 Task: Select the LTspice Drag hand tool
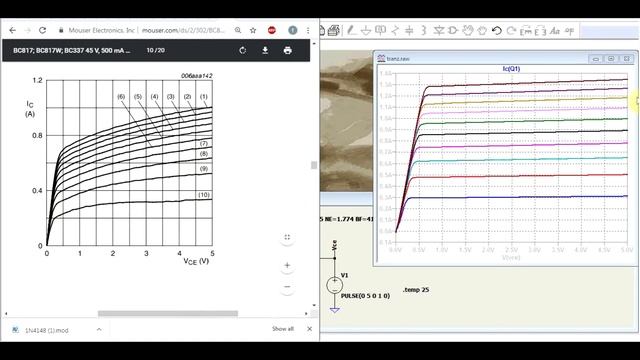(482, 30)
